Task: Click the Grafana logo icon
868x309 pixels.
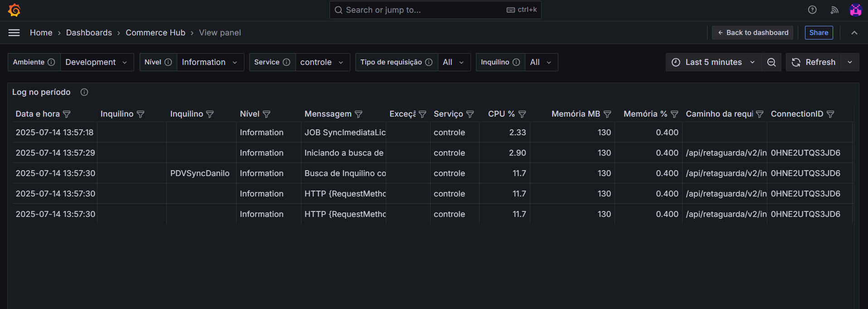Action: [15, 10]
